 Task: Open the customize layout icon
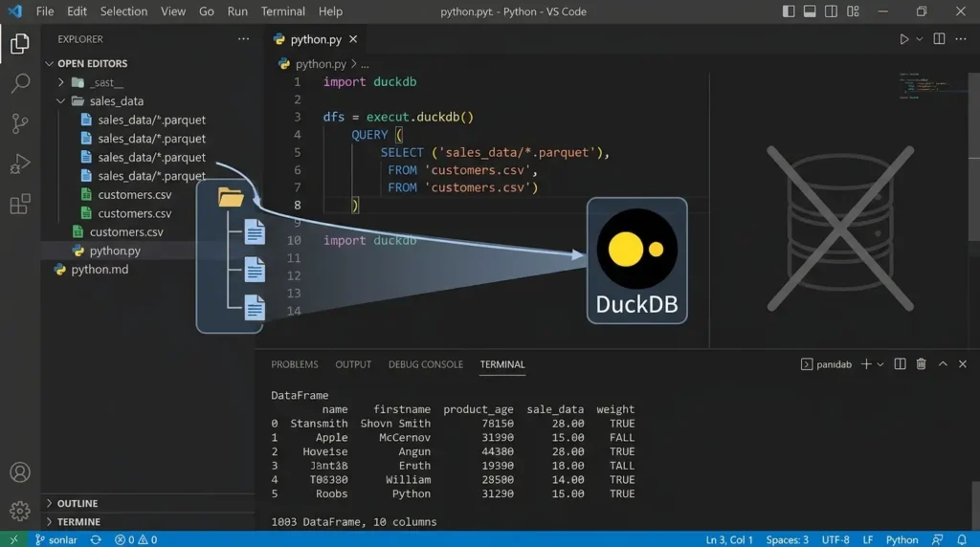click(x=853, y=11)
